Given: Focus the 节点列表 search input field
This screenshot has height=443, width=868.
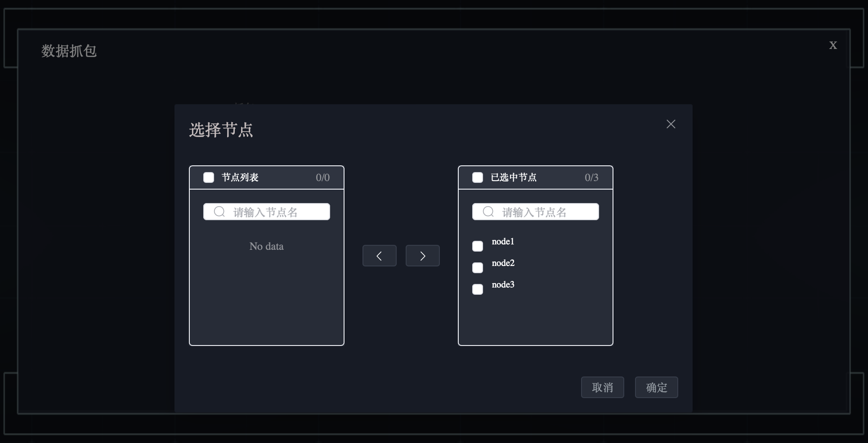Looking at the screenshot, I should point(274,212).
